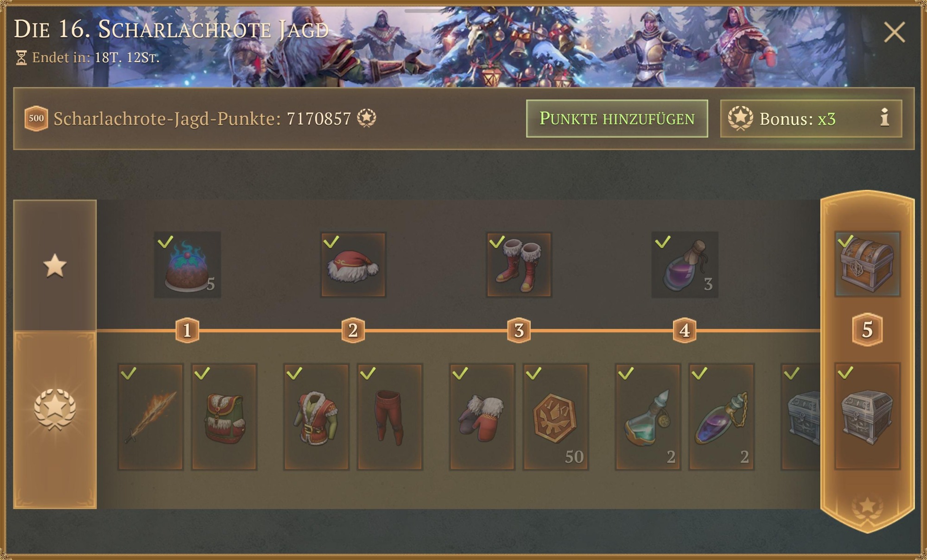The width and height of the screenshot is (927, 560).
Task: Click the Punkte hinzufügen button
Action: [x=617, y=119]
